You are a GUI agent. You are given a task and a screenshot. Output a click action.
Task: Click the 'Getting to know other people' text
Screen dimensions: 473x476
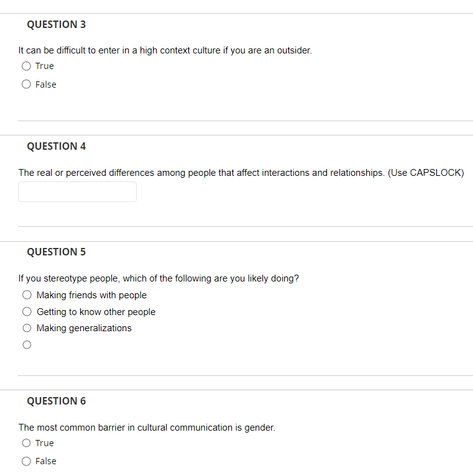tap(96, 312)
